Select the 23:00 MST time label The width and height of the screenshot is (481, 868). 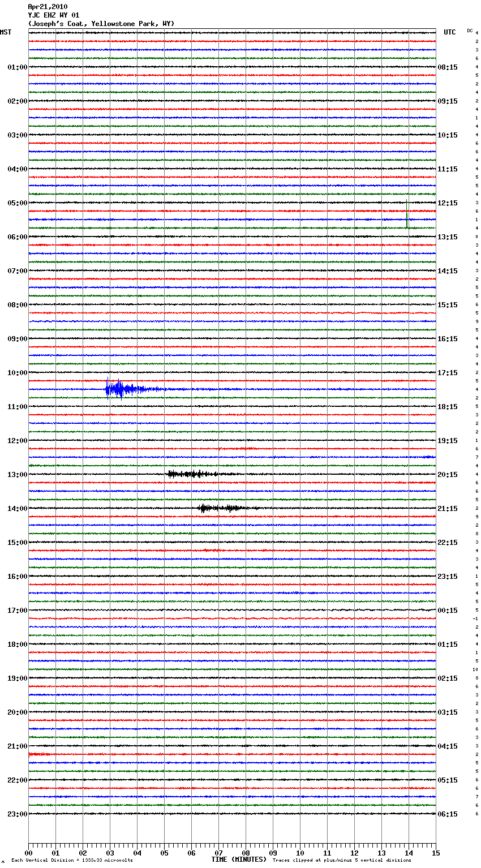coord(18,814)
